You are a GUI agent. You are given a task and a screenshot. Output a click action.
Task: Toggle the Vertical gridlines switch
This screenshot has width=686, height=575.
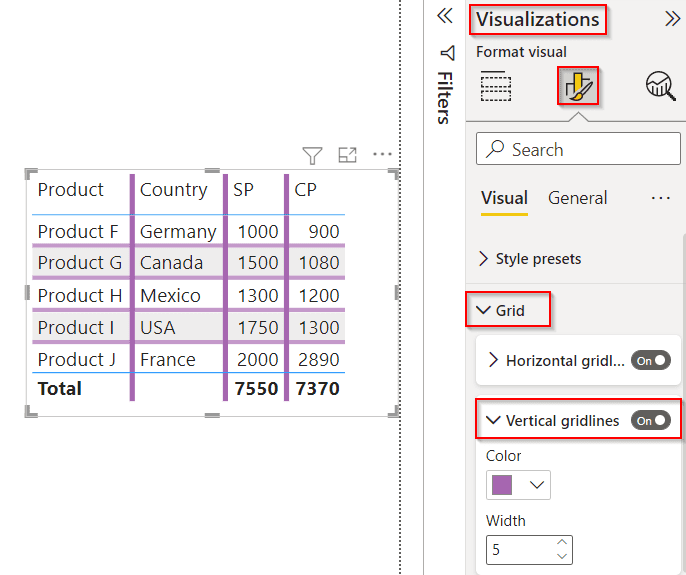651,421
